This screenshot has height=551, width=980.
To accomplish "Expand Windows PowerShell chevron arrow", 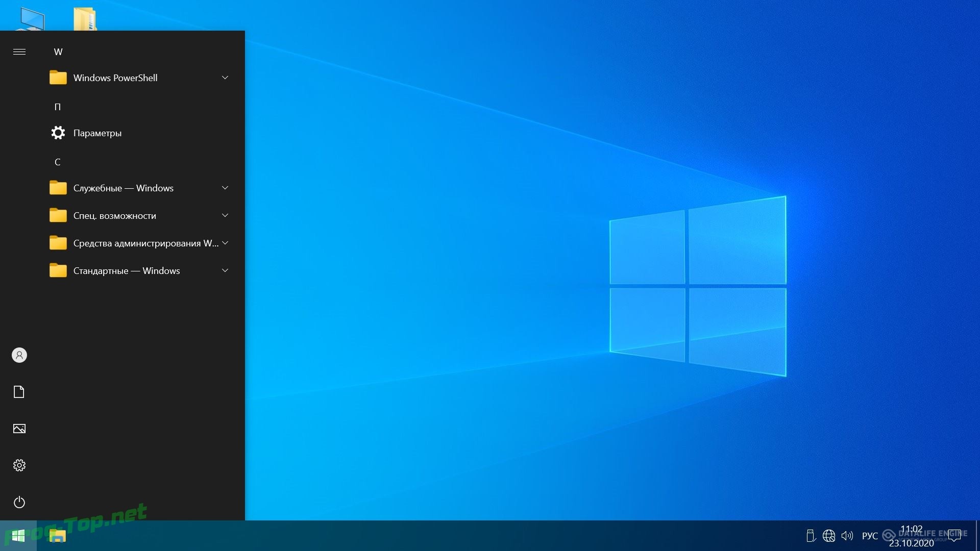I will pyautogui.click(x=225, y=78).
